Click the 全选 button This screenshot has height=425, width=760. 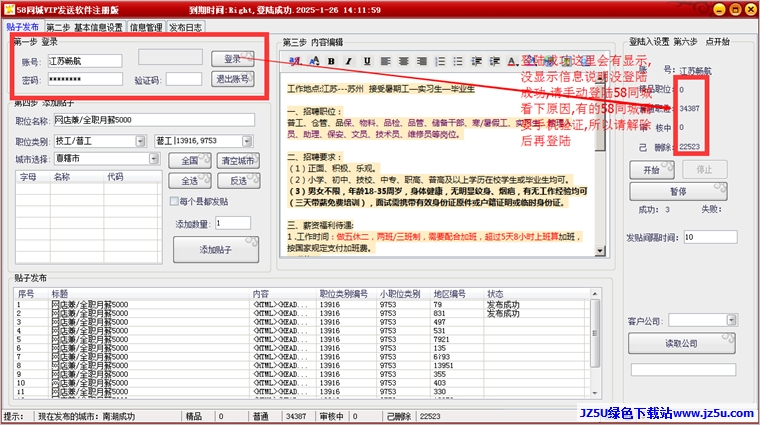coord(190,180)
